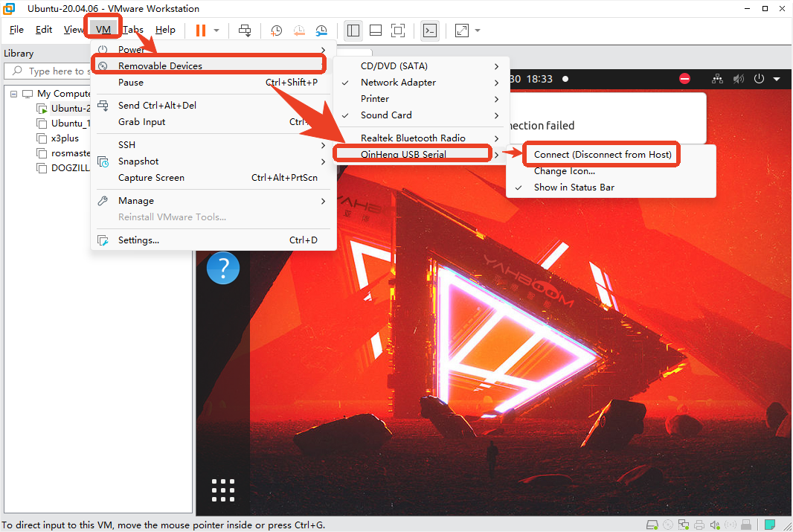This screenshot has width=793, height=532.
Task: Open the Ubuntu system menu dropdown arrow
Action: 777,79
